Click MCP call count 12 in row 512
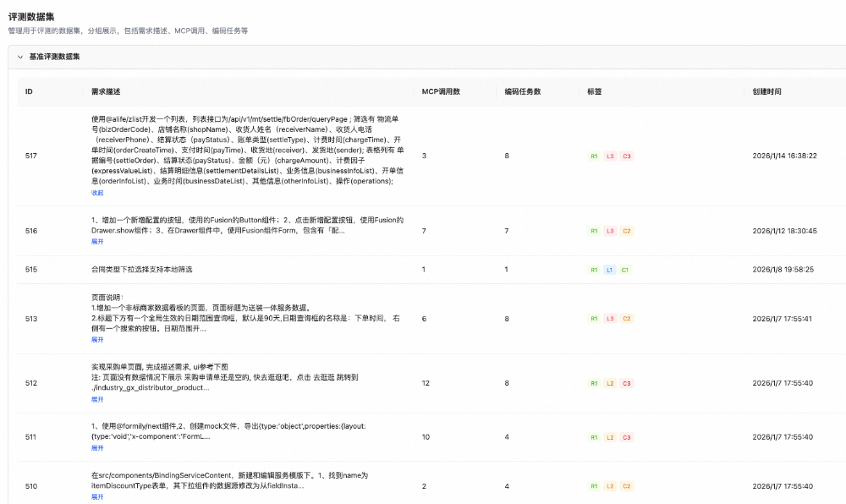 (426, 383)
